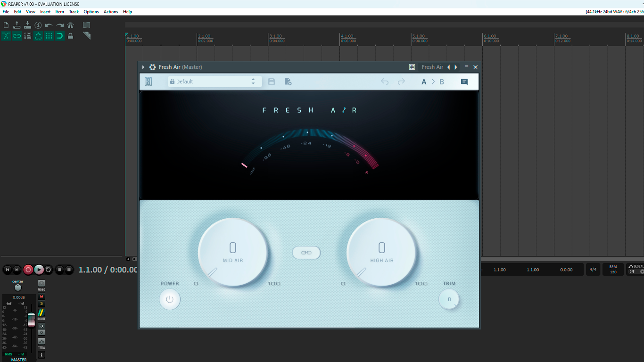Image resolution: width=644 pixels, height=362 pixels.
Task: Open the Track menu
Action: click(74, 12)
